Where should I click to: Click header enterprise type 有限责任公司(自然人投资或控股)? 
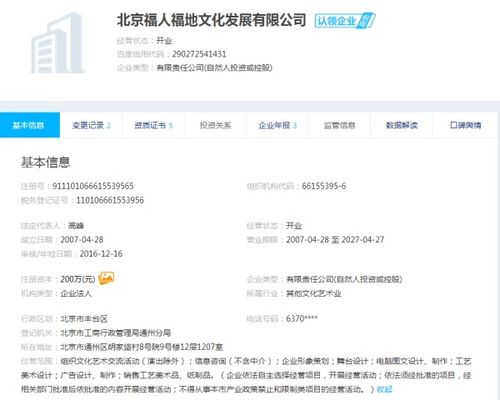pyautogui.click(x=214, y=68)
